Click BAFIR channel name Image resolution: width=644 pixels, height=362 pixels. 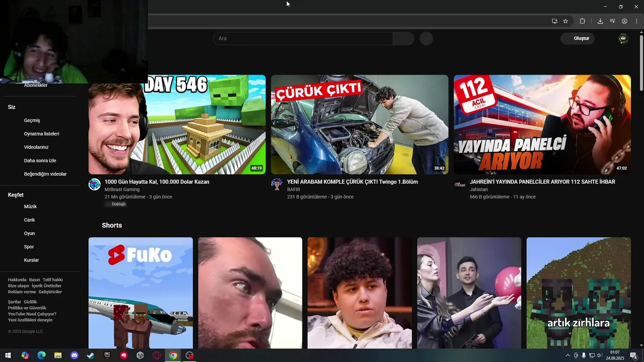coord(293,190)
